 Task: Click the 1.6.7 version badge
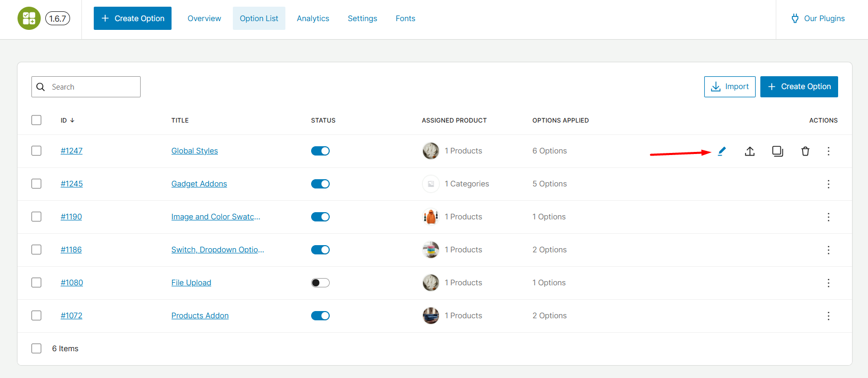click(x=58, y=19)
